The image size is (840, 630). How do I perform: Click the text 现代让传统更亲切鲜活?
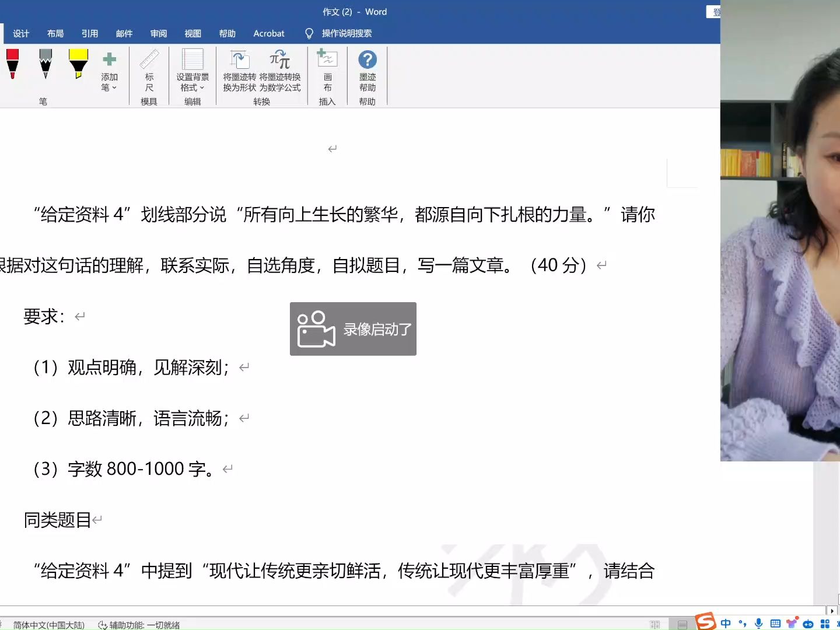(x=295, y=570)
